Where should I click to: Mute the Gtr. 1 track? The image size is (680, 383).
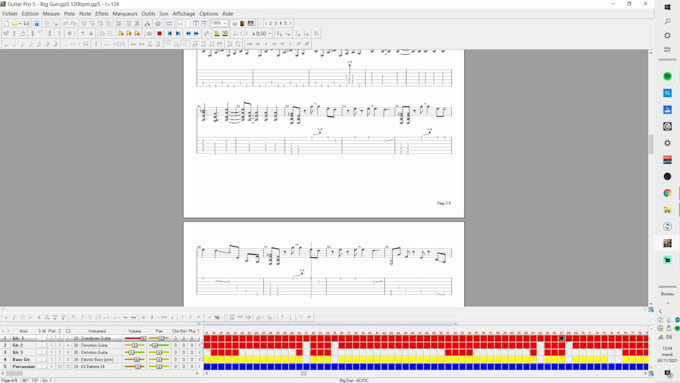44,338
